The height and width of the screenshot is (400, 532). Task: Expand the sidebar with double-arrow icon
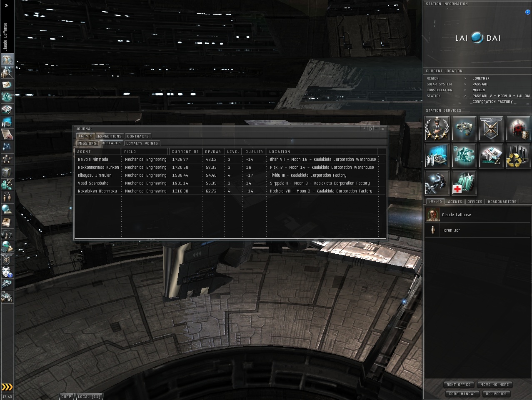[x=6, y=5]
